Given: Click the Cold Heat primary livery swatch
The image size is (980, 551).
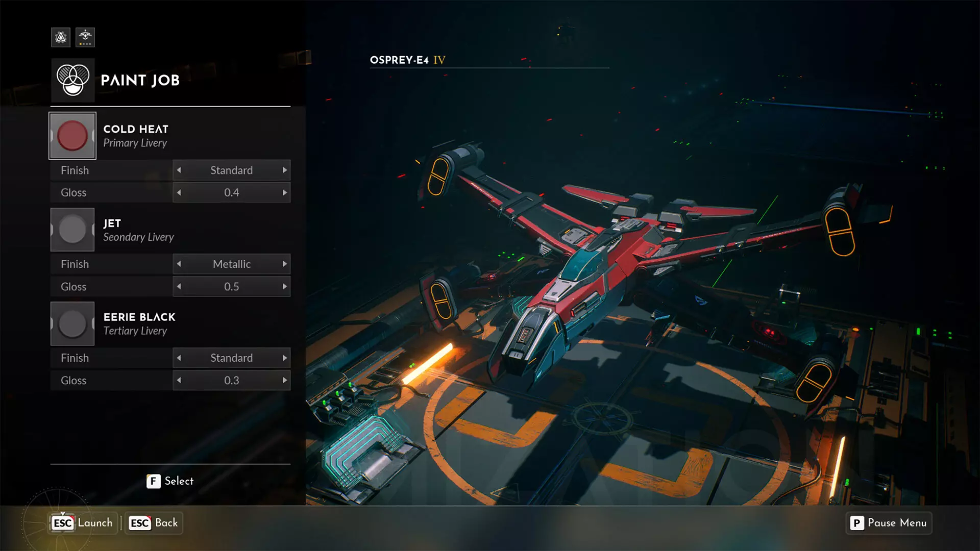Looking at the screenshot, I should coord(72,135).
